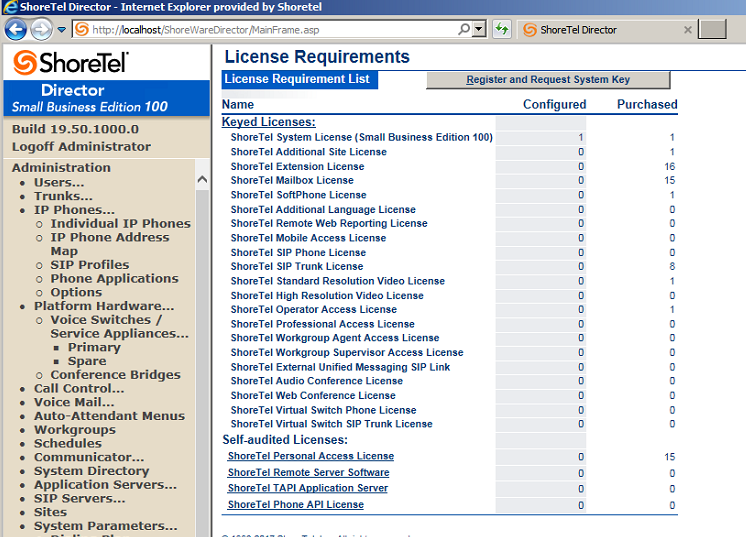Open Workgroups page
The width and height of the screenshot is (746, 537).
[75, 430]
